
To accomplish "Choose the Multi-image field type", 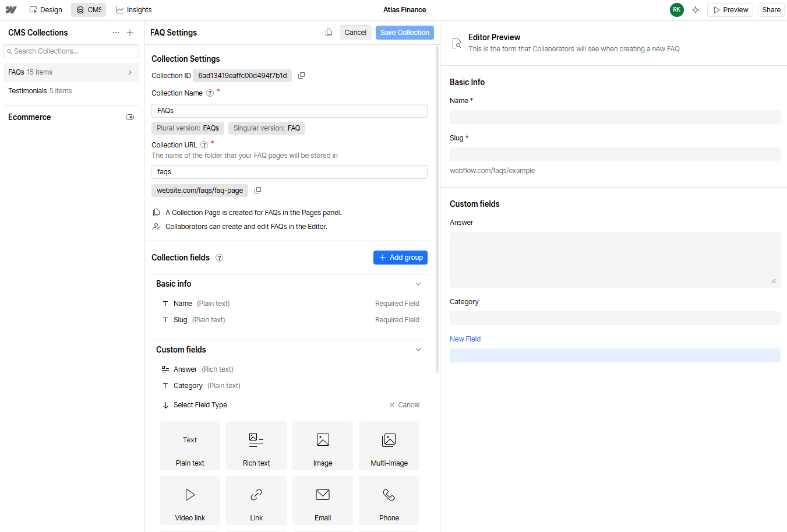I will (x=389, y=446).
